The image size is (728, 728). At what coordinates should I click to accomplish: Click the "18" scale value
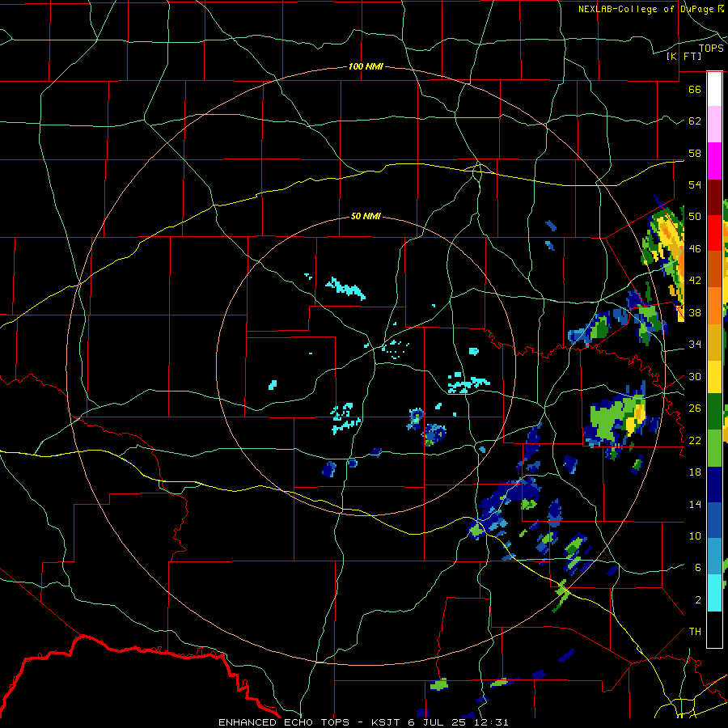click(x=695, y=472)
